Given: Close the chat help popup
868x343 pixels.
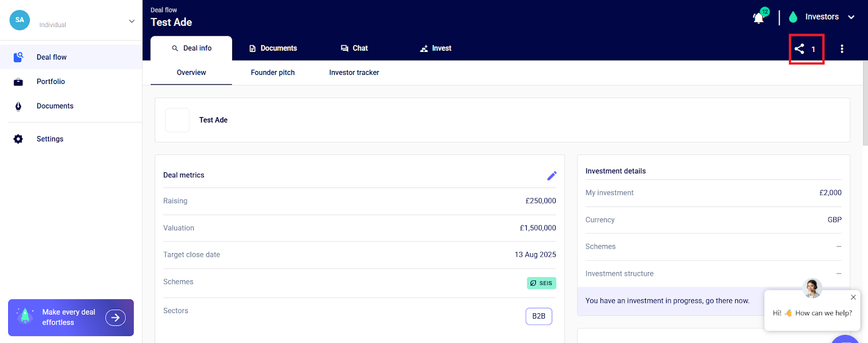Looking at the screenshot, I should tap(853, 297).
